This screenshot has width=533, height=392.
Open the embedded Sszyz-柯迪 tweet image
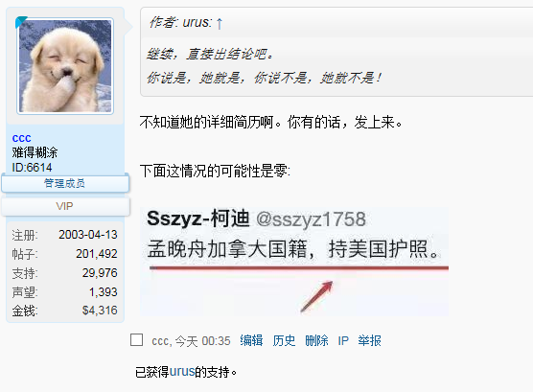294,261
